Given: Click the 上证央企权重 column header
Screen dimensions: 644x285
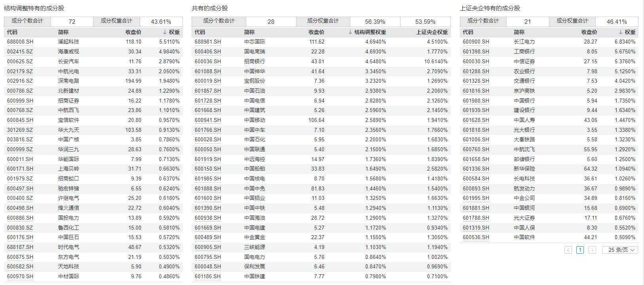Looking at the screenshot, I should point(432,32).
